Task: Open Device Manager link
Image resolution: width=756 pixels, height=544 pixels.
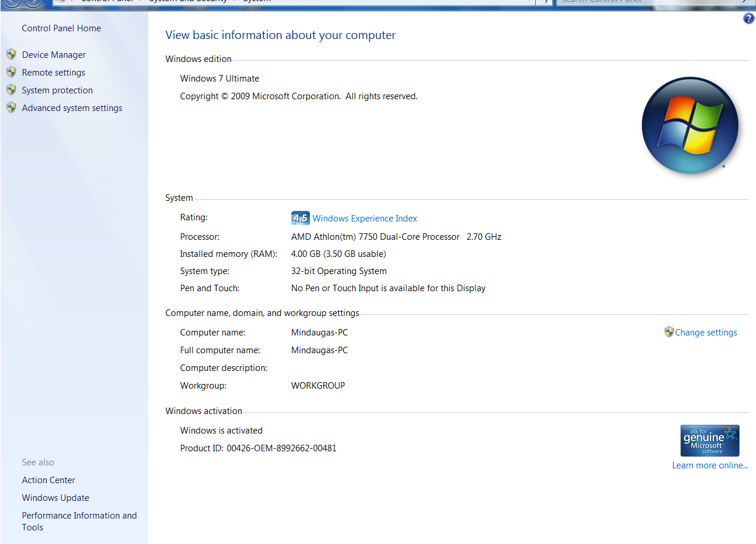Action: [x=54, y=55]
